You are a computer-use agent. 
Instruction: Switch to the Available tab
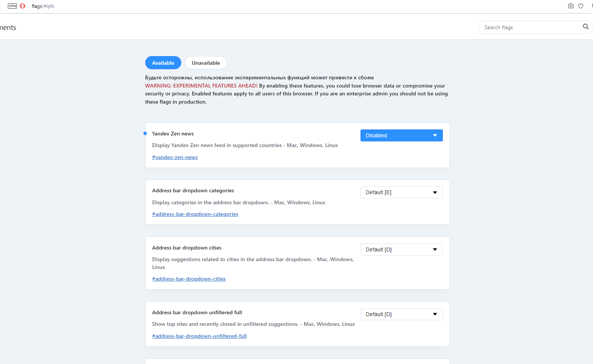click(163, 63)
